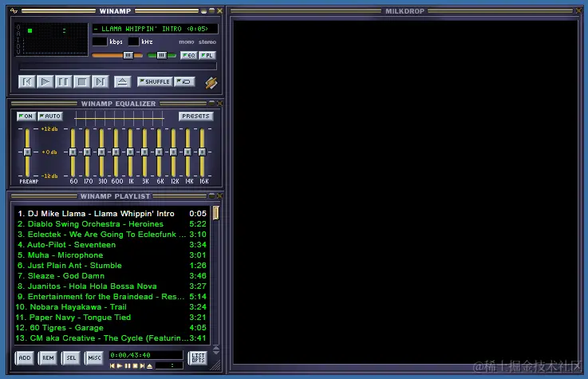This screenshot has height=379, width=588.
Task: Toggle Shuffle mode
Action: tap(155, 81)
